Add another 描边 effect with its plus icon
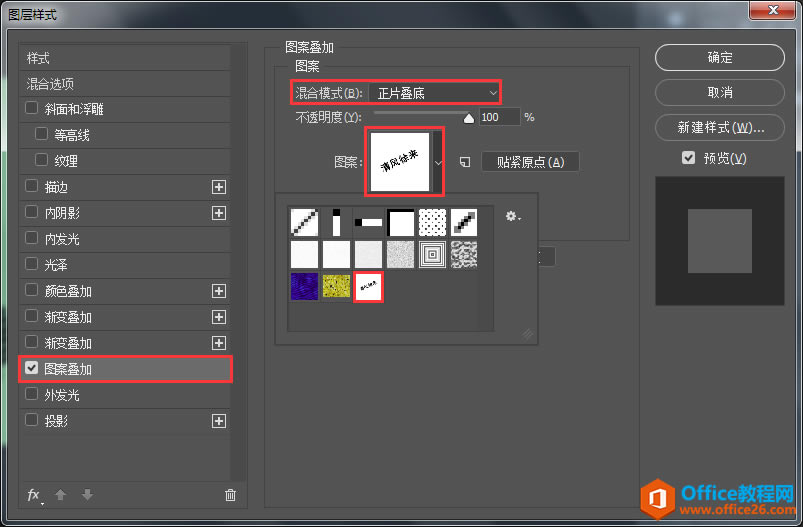The height and width of the screenshot is (527, 803). coord(219,187)
